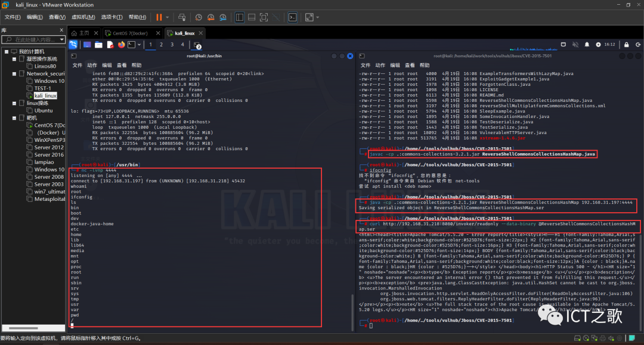Open the 编辑(E) menu in VMware

35,17
